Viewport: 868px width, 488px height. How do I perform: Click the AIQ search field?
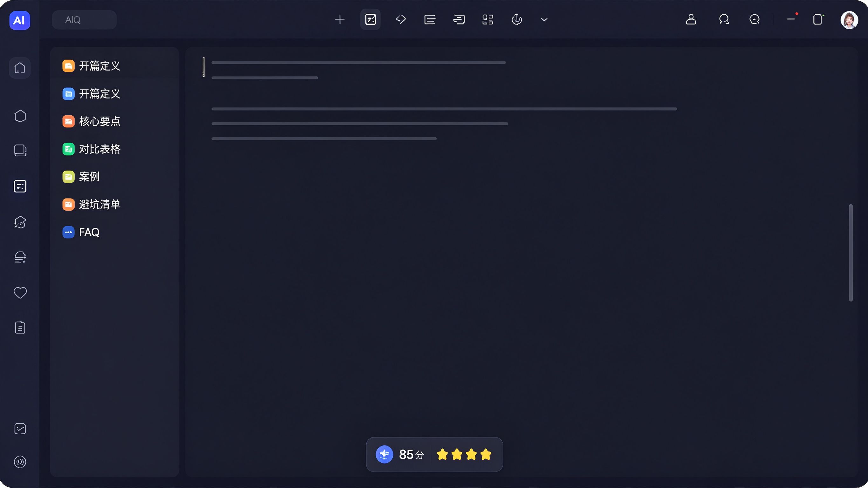point(84,20)
